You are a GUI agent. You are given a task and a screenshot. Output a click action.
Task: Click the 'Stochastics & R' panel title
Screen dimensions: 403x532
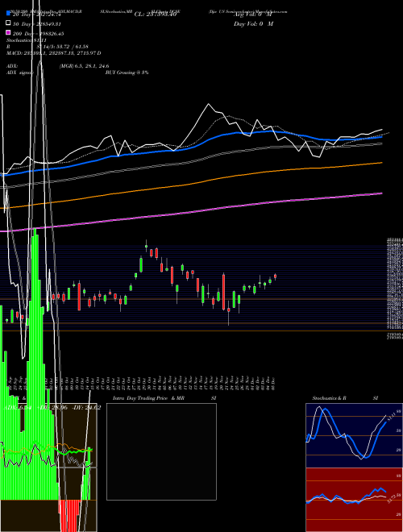tap(329, 398)
